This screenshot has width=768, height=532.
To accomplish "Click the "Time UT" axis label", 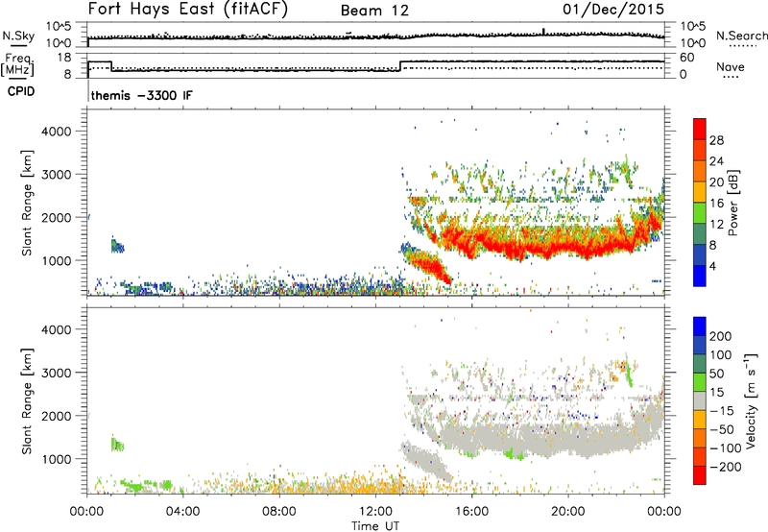I will (x=375, y=526).
